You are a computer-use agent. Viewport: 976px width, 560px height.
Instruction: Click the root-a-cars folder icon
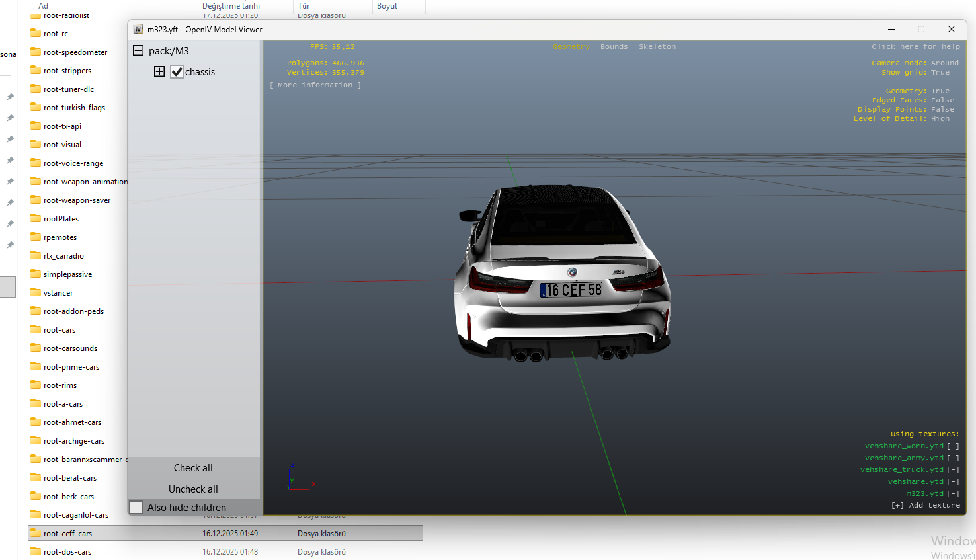[36, 403]
